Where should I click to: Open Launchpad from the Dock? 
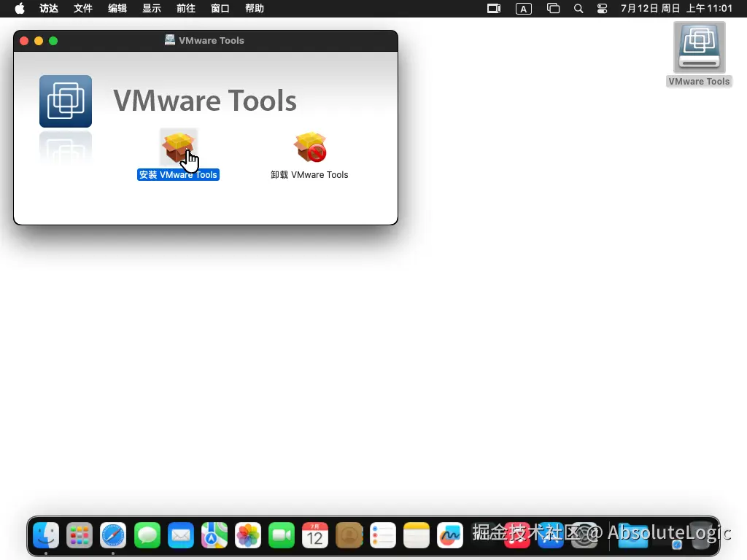[80, 535]
